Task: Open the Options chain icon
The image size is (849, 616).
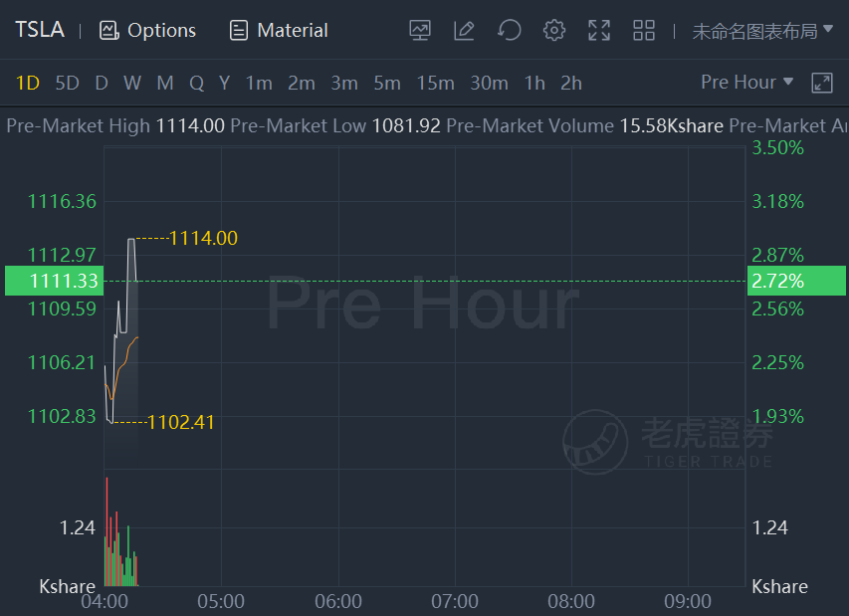Action: pyautogui.click(x=108, y=30)
